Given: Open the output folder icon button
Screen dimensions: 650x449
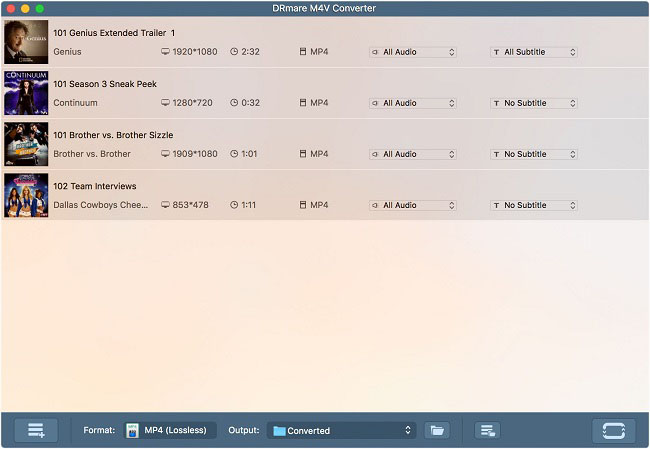Looking at the screenshot, I should click(x=437, y=430).
